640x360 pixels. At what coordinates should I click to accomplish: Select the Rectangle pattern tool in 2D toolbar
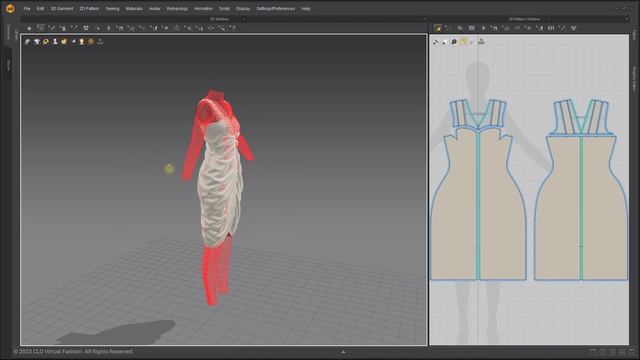pos(471,28)
